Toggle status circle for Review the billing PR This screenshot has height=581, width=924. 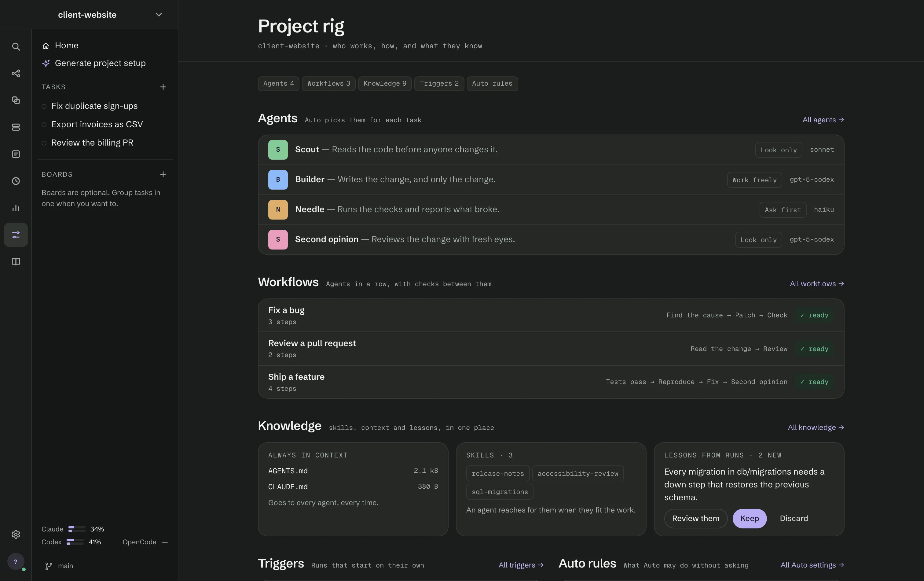(x=44, y=143)
